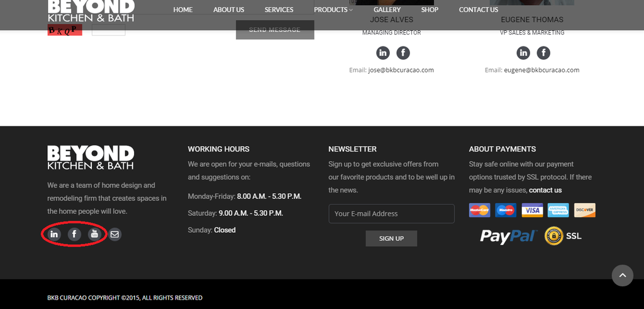
Task: Expand the Products dropdown menu
Action: [333, 9]
